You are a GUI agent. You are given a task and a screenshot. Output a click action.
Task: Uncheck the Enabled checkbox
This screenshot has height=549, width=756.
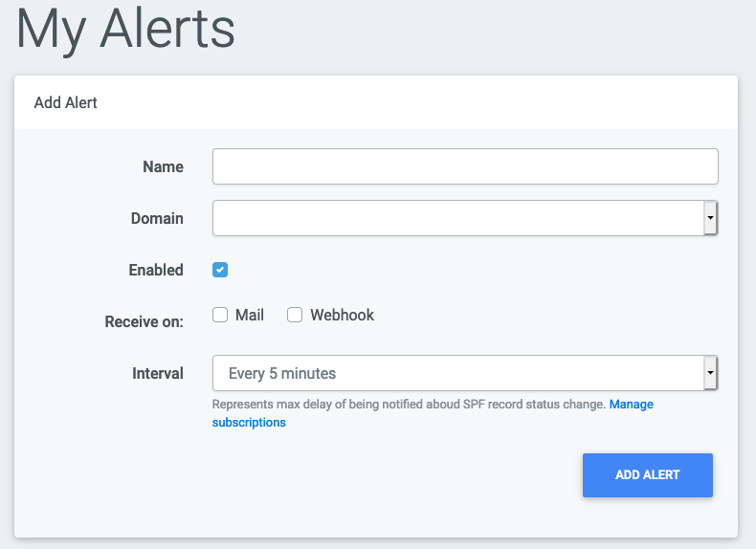[220, 271]
